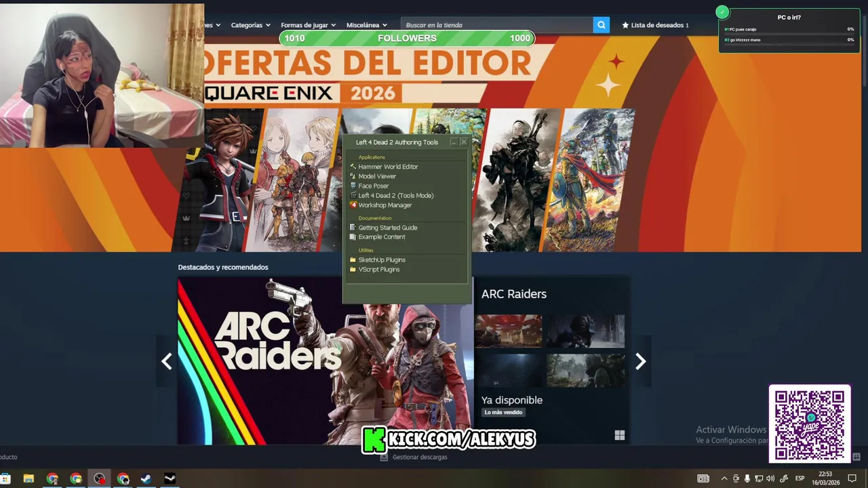Preview the reddish ARC Raiders screenshot thumbnail

(x=508, y=331)
